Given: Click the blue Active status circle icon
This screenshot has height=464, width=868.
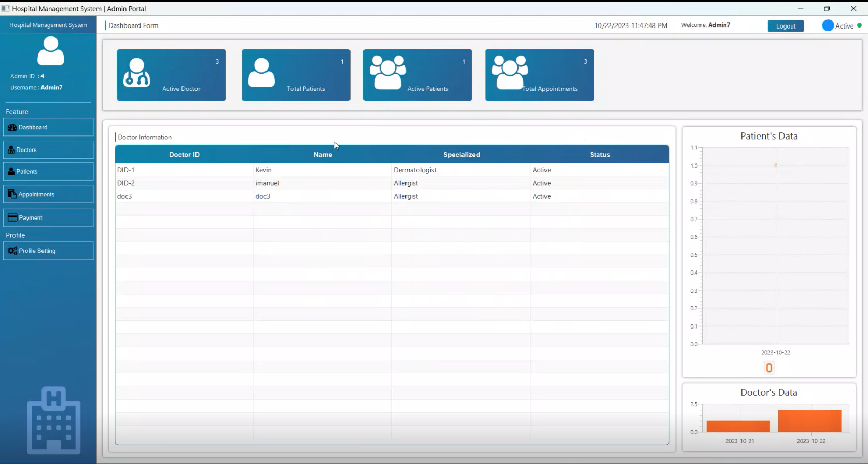Looking at the screenshot, I should click(828, 25).
